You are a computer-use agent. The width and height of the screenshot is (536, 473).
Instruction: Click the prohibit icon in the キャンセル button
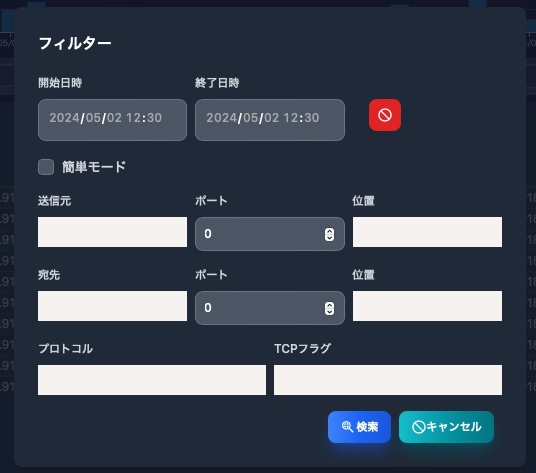[418, 427]
